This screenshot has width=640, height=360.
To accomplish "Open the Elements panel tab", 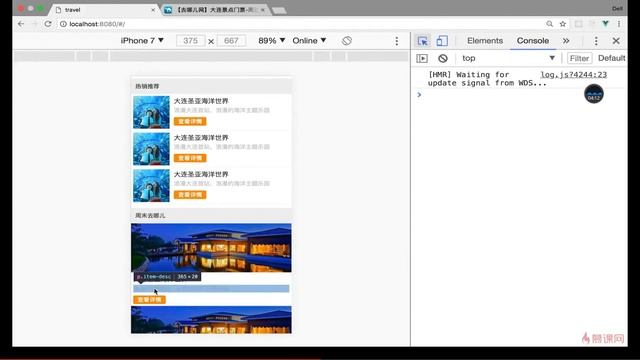I will click(485, 41).
